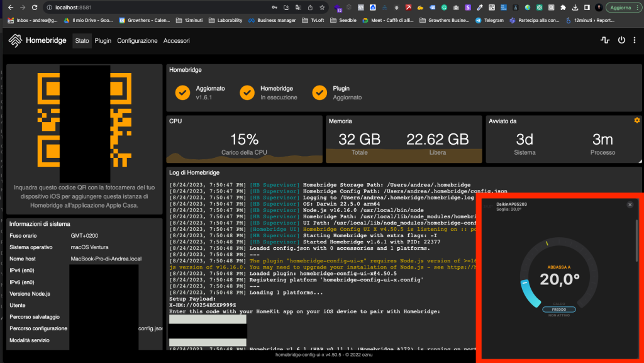Select FREDDO cooling mode
This screenshot has height=363, width=644.
click(x=559, y=310)
